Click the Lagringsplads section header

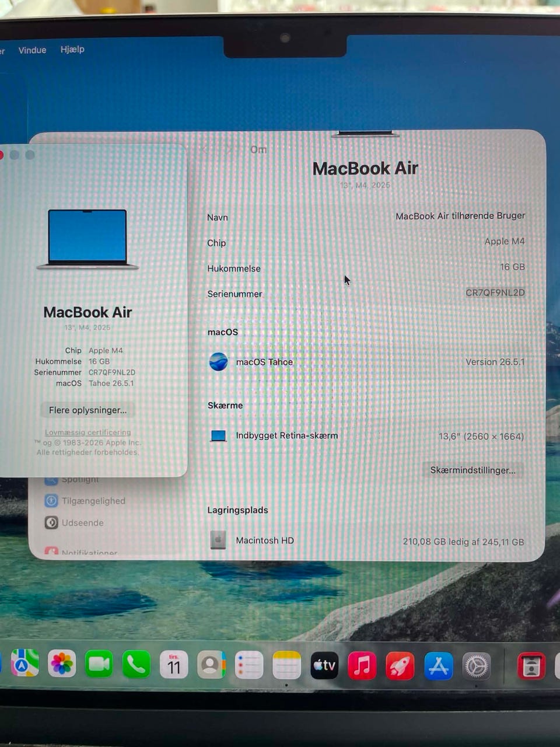tap(238, 510)
